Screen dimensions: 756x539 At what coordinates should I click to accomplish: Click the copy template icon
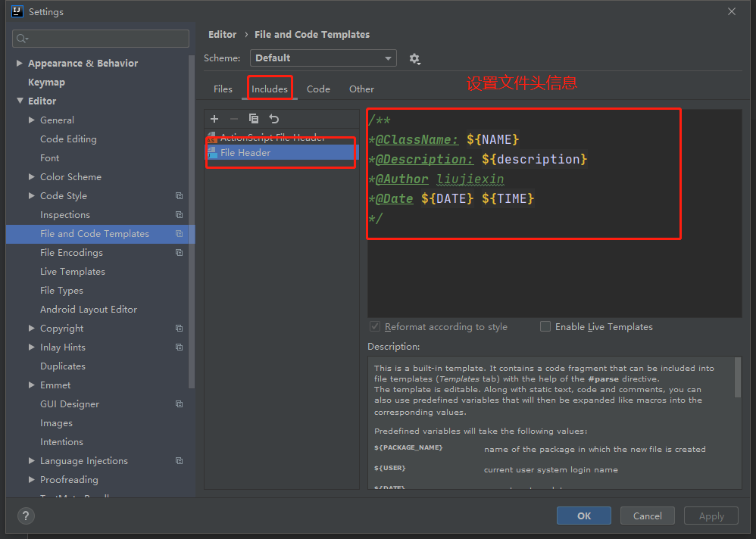[x=254, y=119]
